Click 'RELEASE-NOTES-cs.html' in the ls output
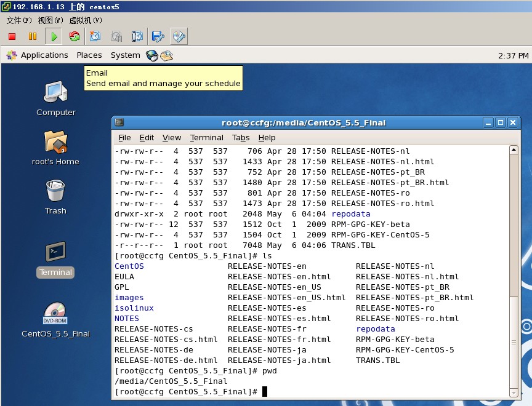532x406 pixels. [166, 340]
